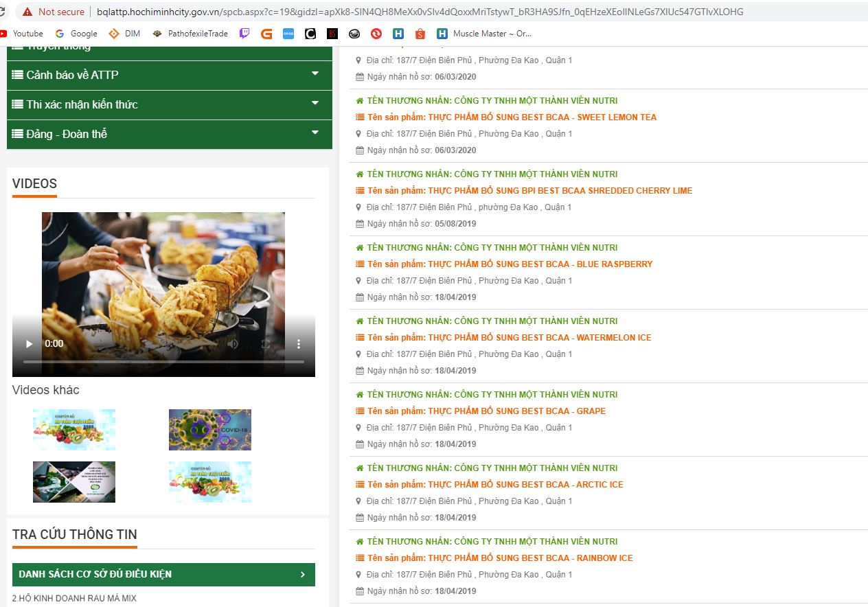Click the Not secure warning icon
Screen dimensions: 868x607
tap(27, 12)
